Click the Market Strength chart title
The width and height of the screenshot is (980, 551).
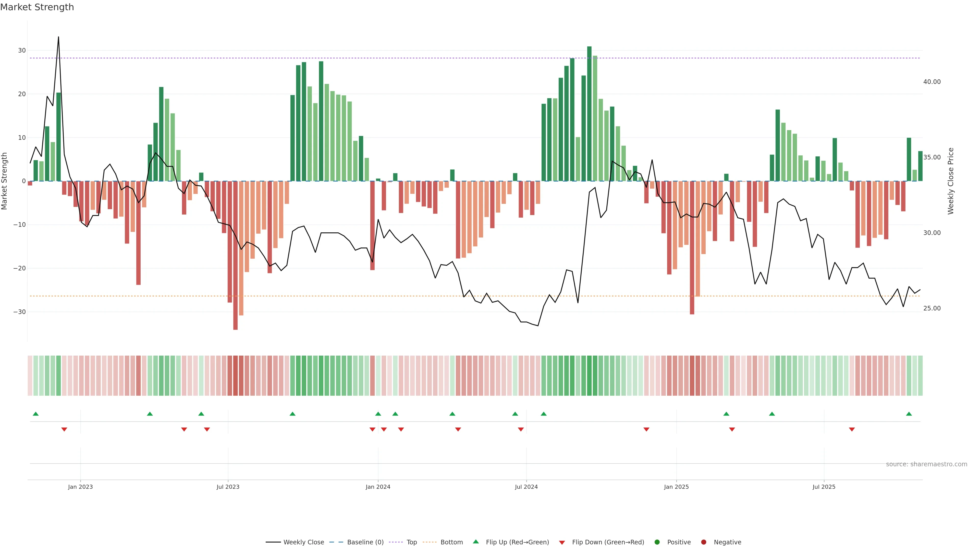click(37, 7)
